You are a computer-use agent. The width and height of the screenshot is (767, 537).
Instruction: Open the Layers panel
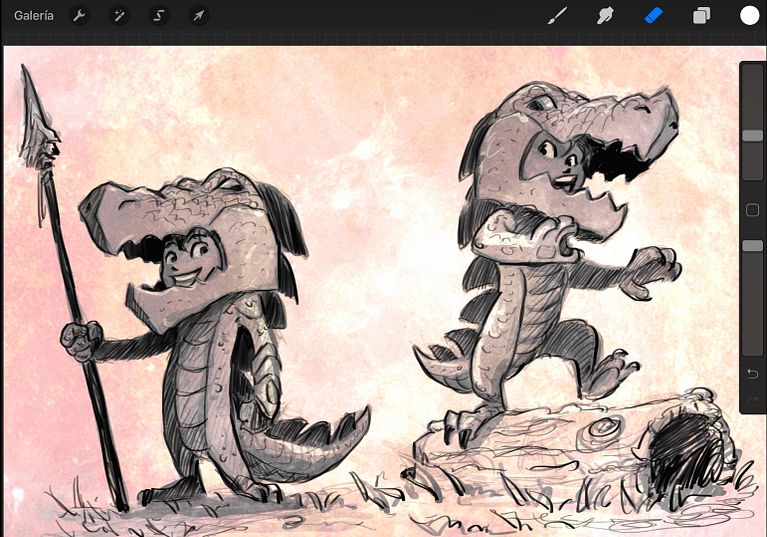click(x=701, y=16)
